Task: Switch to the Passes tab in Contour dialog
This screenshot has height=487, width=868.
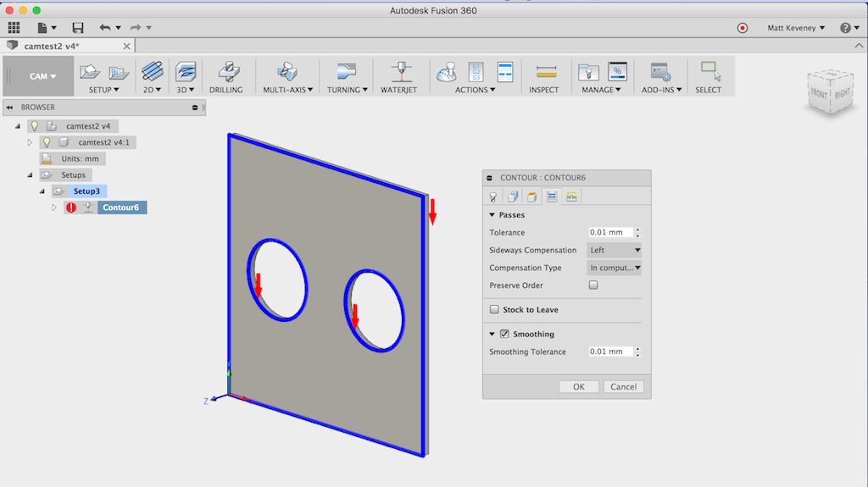Action: 551,196
